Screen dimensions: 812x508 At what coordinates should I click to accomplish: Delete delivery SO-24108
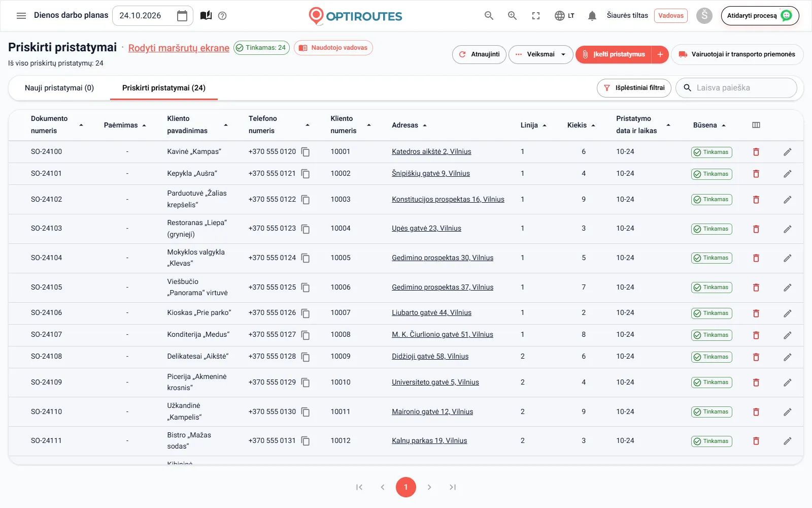tap(756, 357)
